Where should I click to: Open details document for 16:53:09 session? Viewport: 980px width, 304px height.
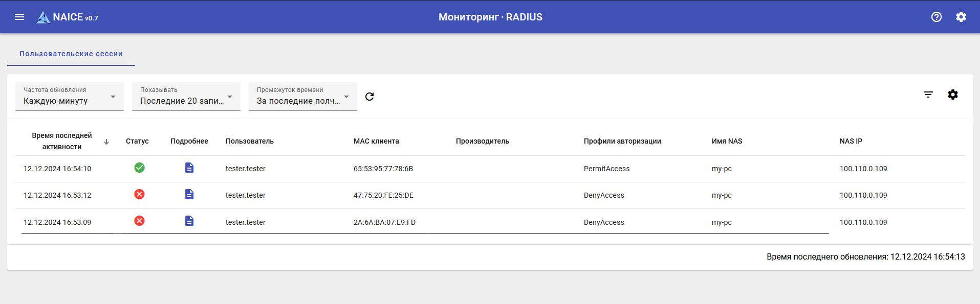click(189, 221)
